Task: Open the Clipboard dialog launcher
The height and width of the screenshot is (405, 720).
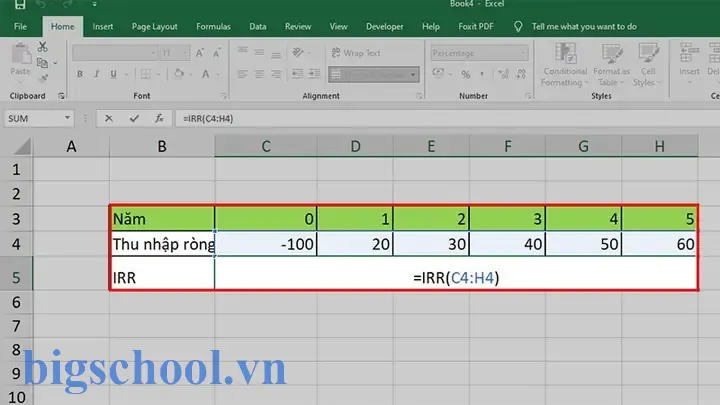Action: click(x=61, y=96)
